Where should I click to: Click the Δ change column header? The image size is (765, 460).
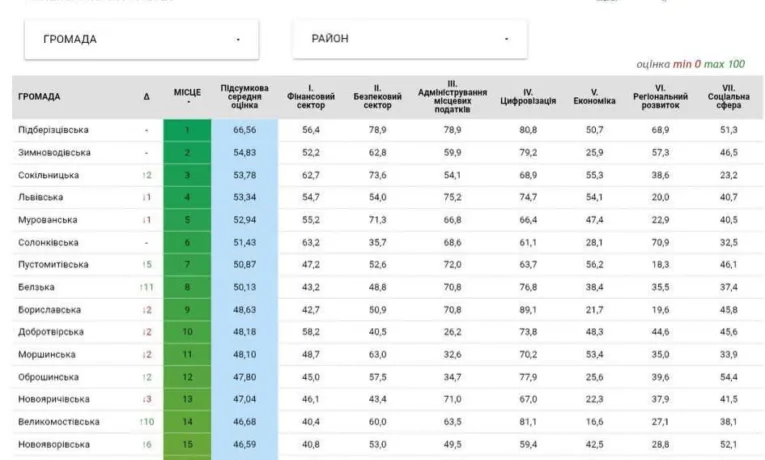(146, 97)
